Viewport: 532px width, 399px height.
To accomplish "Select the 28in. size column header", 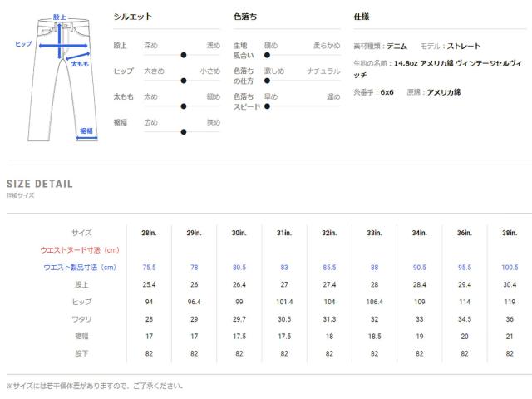I will click(150, 233).
